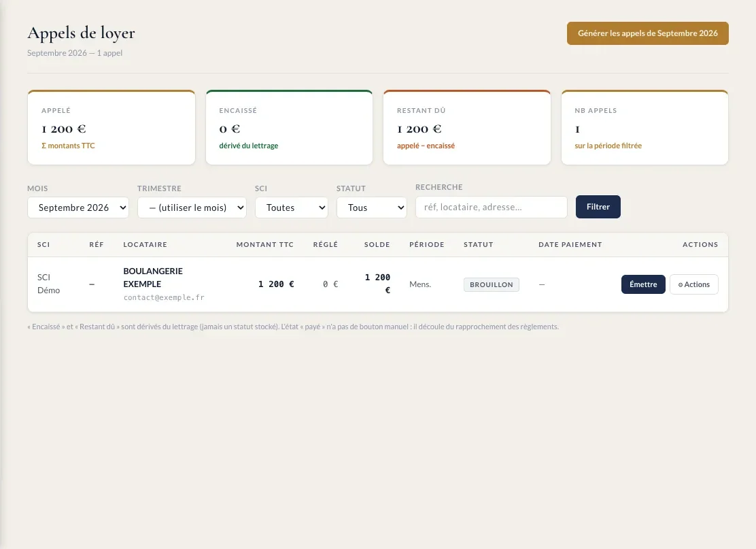This screenshot has height=549, width=756.
Task: Click the Restant dû summary card
Action: coord(466,127)
